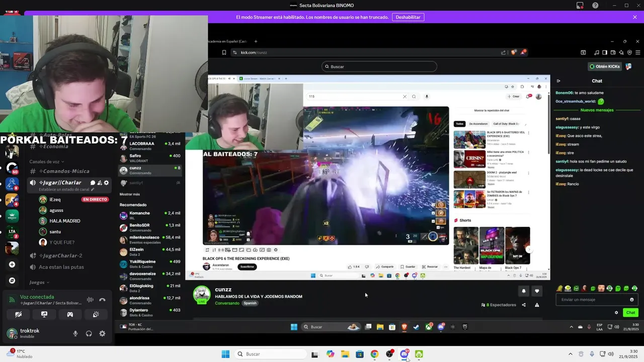The width and height of the screenshot is (644, 362).
Task: Click Obtén KICKs button
Action: [605, 66]
